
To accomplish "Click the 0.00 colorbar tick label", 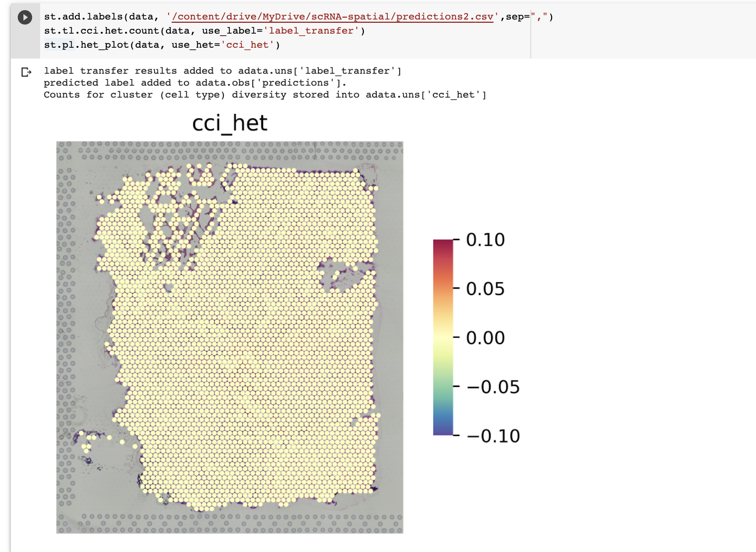I will pyautogui.click(x=484, y=337).
